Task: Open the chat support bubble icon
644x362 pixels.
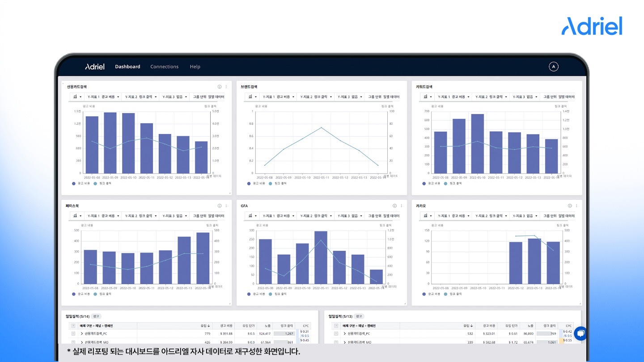Action: pos(580,333)
